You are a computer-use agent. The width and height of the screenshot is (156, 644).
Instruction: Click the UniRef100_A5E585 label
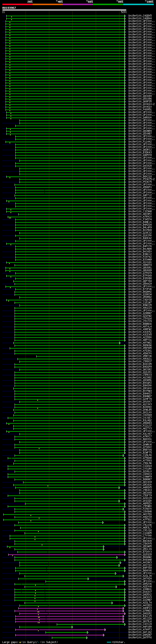point(140,348)
